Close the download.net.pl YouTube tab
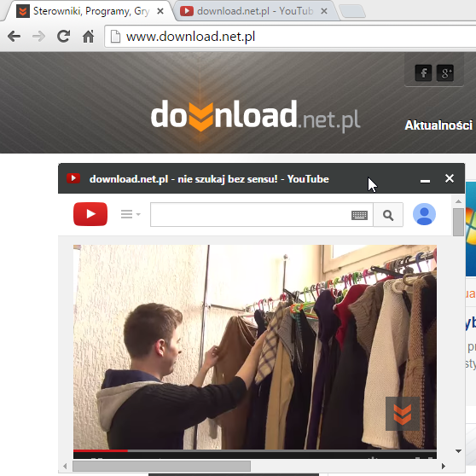 click(x=324, y=11)
